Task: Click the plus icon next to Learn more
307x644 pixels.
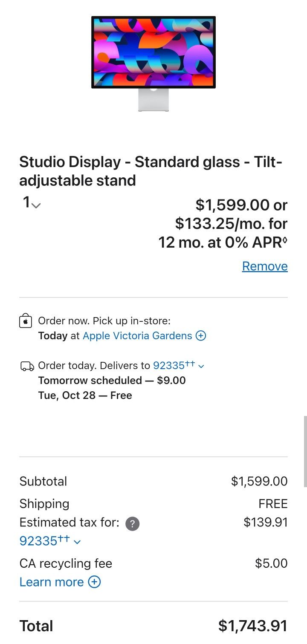Action: [95, 582]
